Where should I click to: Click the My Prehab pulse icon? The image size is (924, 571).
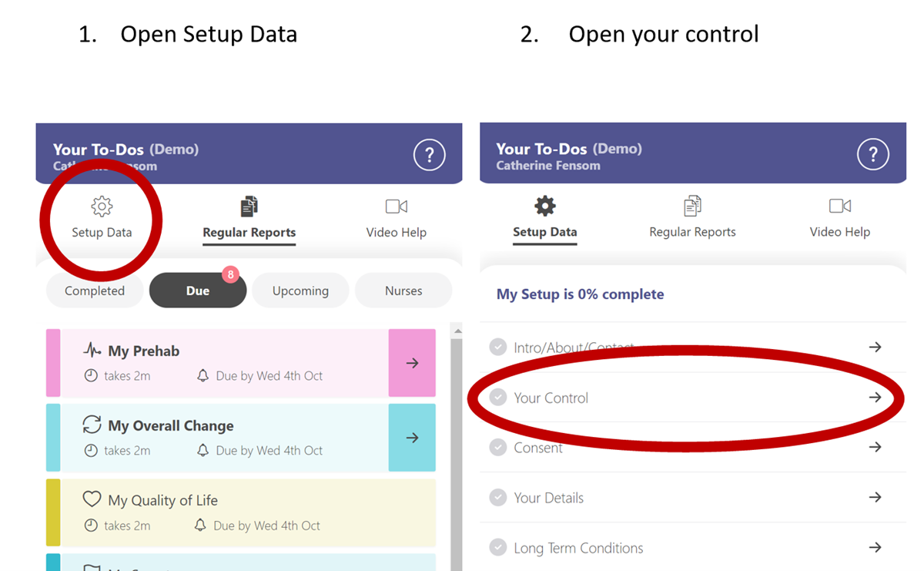coord(92,351)
